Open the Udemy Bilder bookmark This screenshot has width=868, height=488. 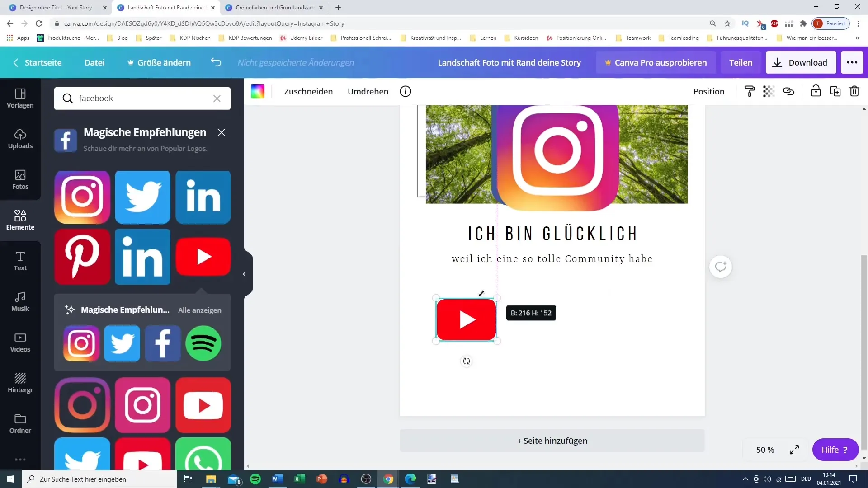click(301, 38)
